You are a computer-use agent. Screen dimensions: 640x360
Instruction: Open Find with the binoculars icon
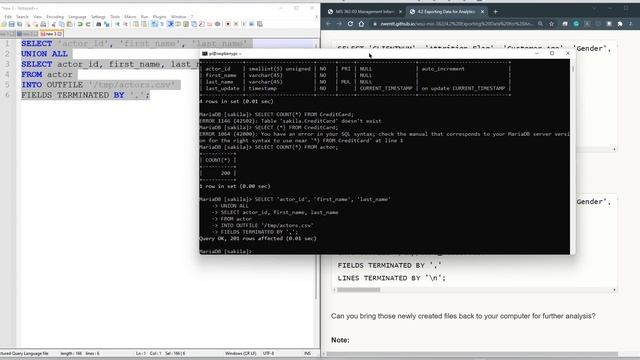(x=98, y=24)
